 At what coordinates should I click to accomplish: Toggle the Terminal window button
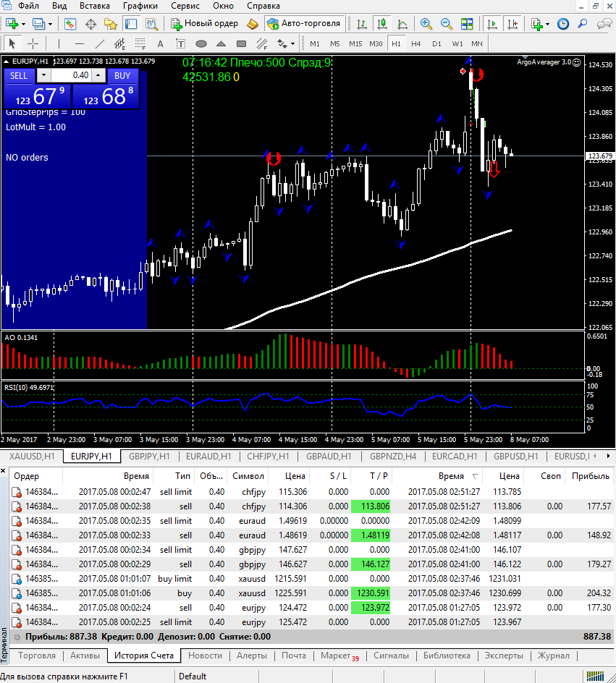[x=131, y=24]
